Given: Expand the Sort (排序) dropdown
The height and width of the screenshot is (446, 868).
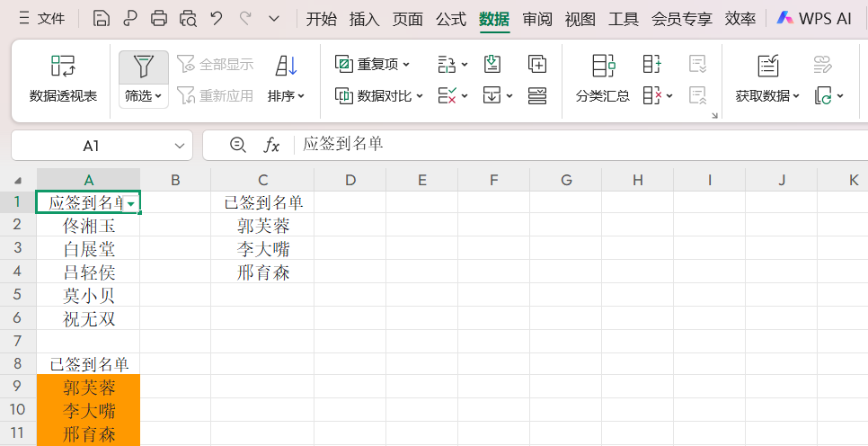Looking at the screenshot, I should click(287, 95).
